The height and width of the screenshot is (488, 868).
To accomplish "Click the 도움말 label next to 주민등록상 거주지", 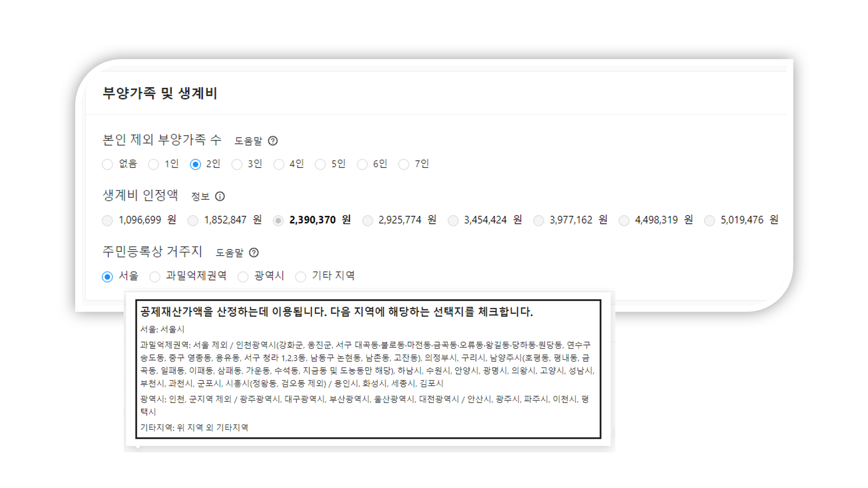I will click(x=230, y=252).
